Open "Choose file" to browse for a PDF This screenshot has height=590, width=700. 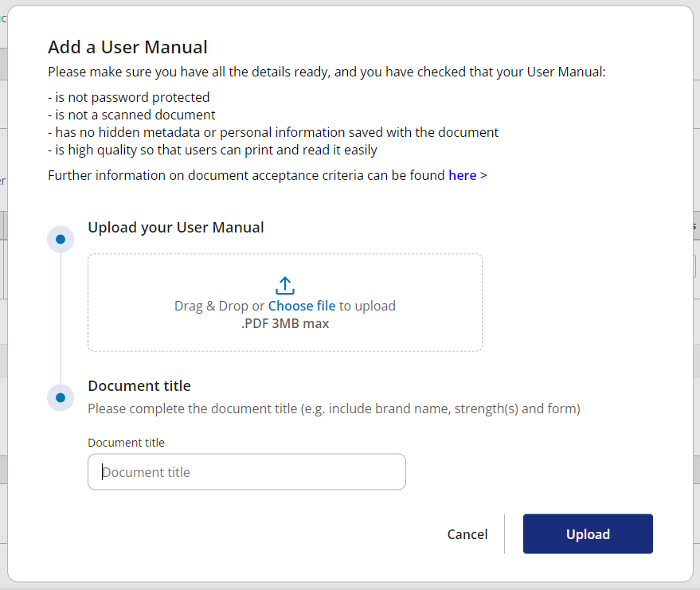(x=302, y=305)
